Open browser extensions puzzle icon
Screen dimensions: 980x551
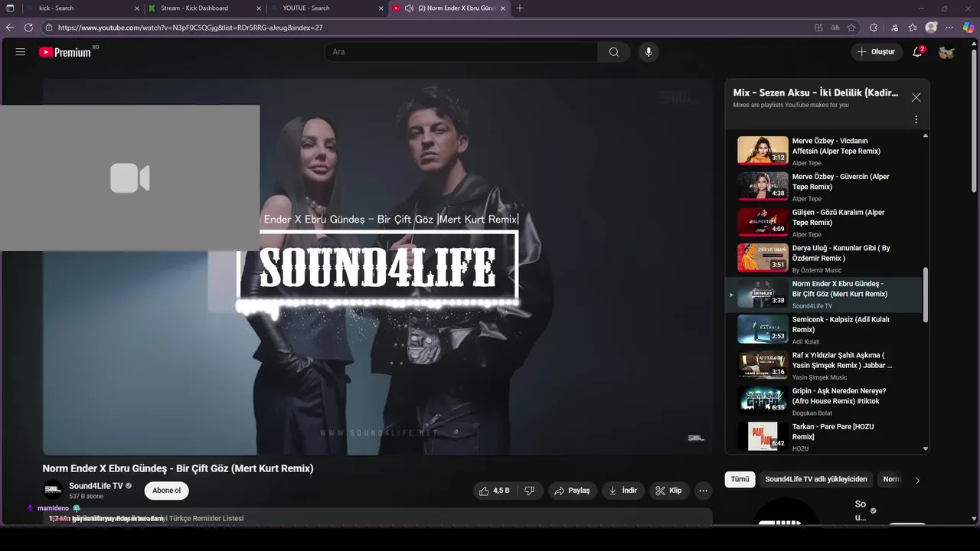(874, 28)
